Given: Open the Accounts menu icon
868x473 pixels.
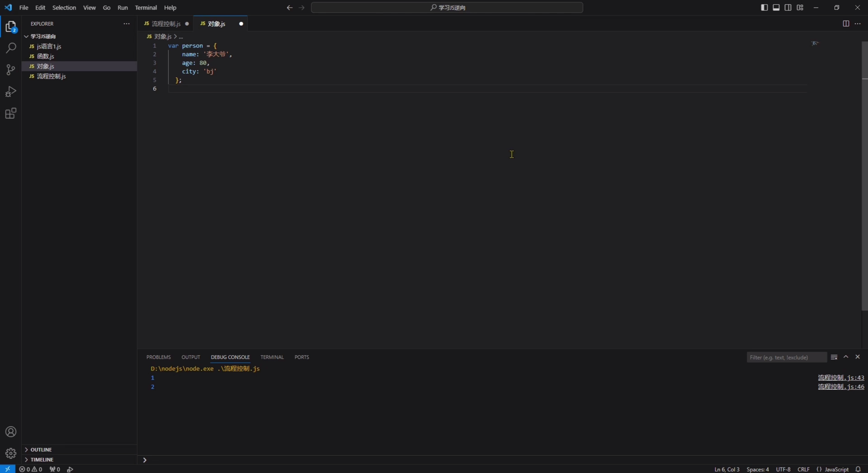Looking at the screenshot, I should [x=11, y=432].
